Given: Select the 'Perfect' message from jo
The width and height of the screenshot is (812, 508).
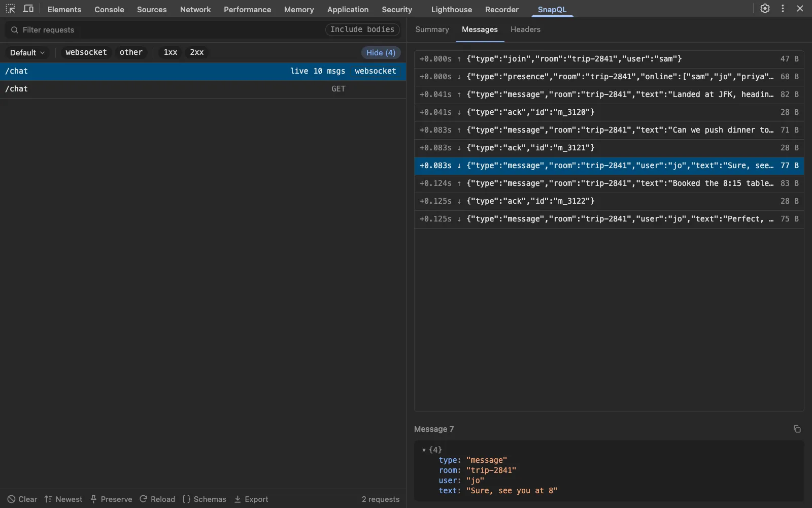Looking at the screenshot, I should pos(609,219).
